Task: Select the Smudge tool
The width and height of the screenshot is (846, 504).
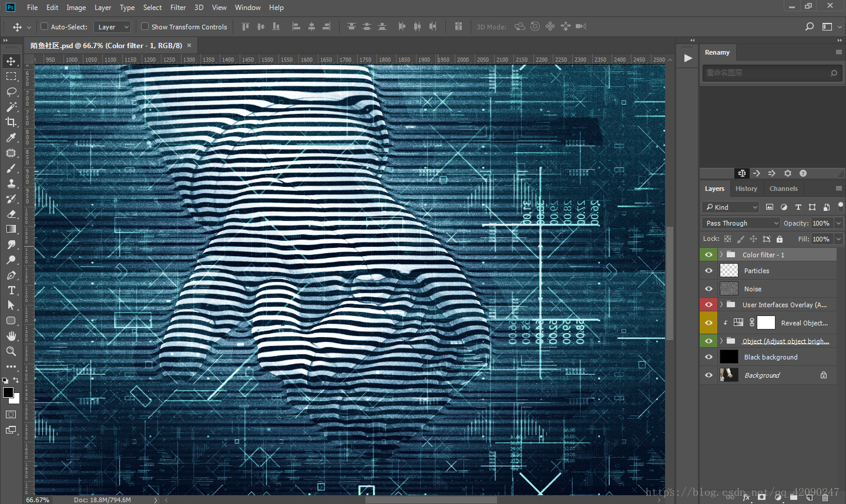Action: pos(11,244)
